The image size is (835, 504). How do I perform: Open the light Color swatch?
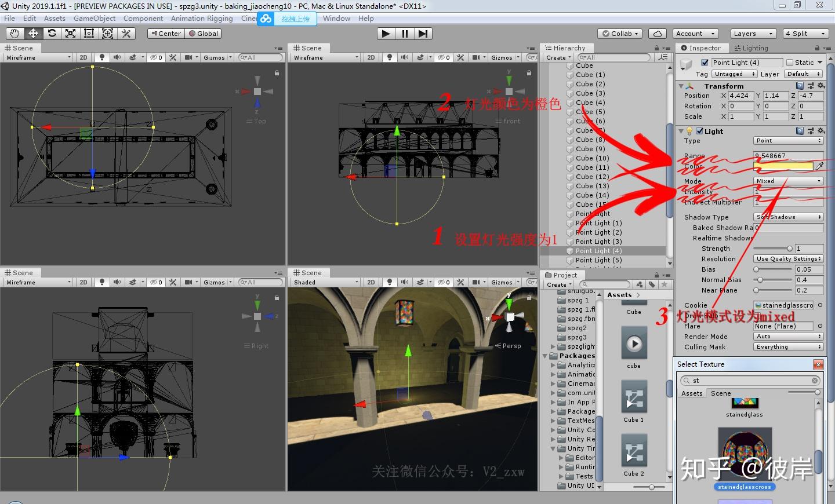[x=783, y=166]
